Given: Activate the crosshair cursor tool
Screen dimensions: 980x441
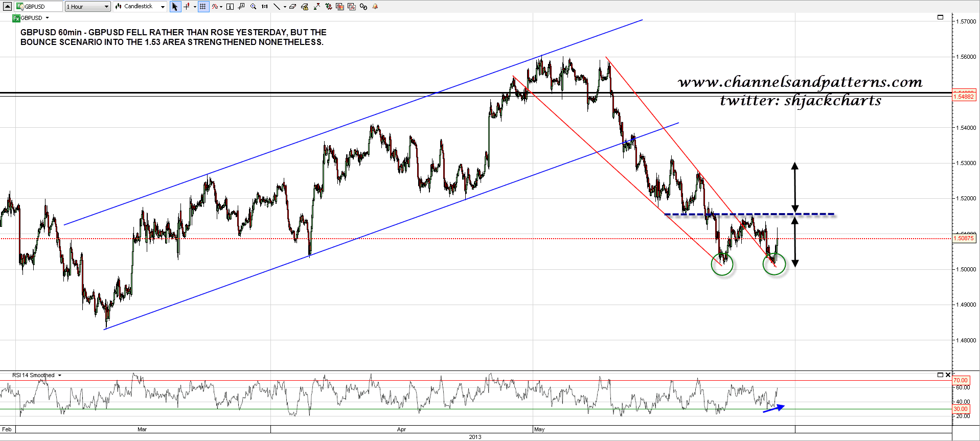Looking at the screenshot, I should pyautogui.click(x=187, y=7).
